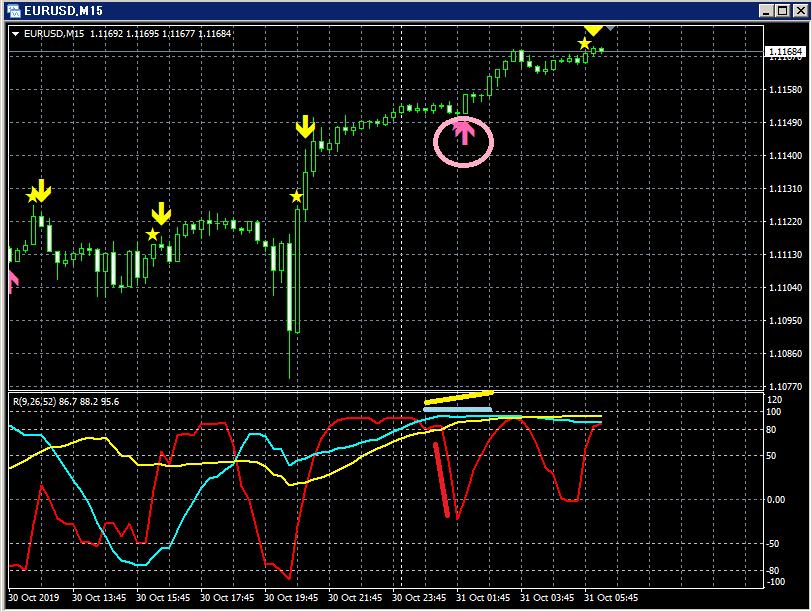Click the yellow star beside the big green candle
The width and height of the screenshot is (812, 612).
point(296,196)
